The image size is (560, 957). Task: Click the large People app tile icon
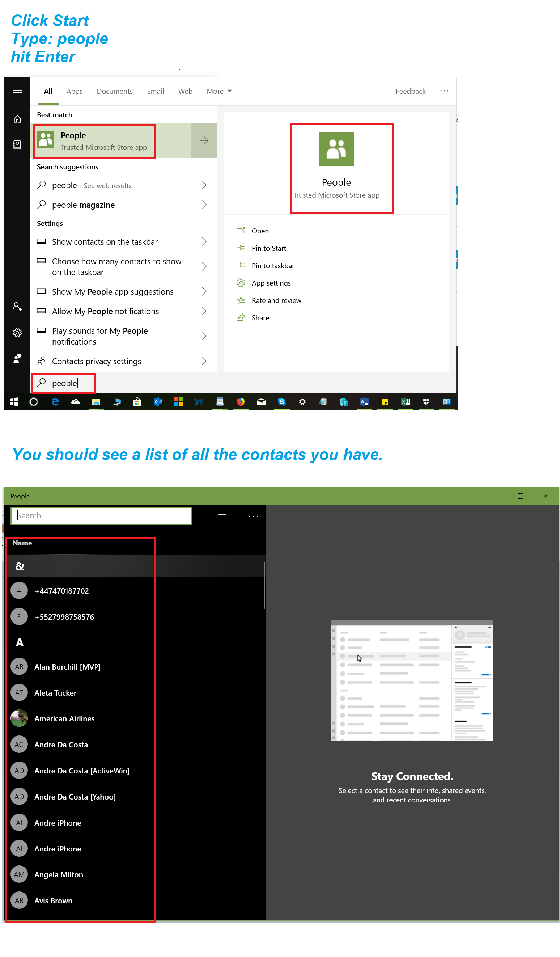coord(336,149)
